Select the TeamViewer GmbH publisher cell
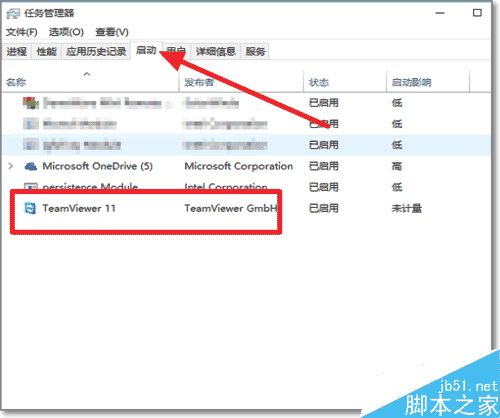500x418 pixels. [231, 208]
